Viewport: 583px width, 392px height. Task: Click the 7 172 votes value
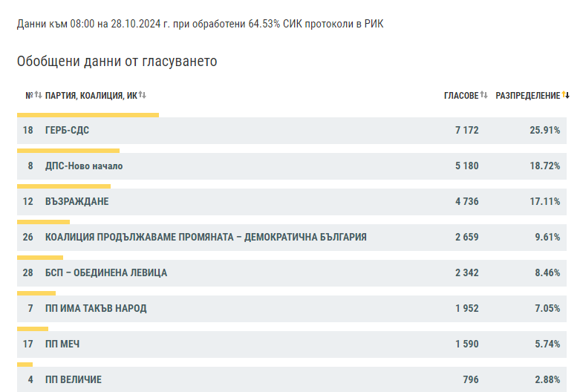467,131
